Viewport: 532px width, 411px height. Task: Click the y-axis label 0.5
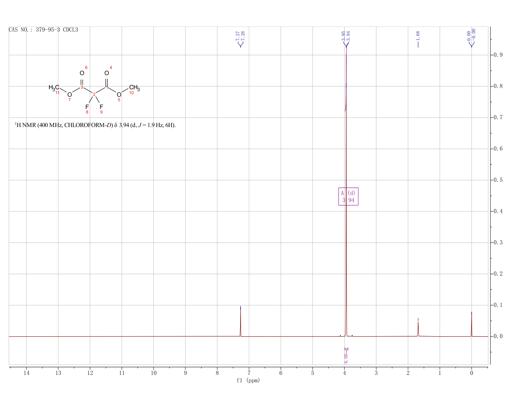point(498,180)
